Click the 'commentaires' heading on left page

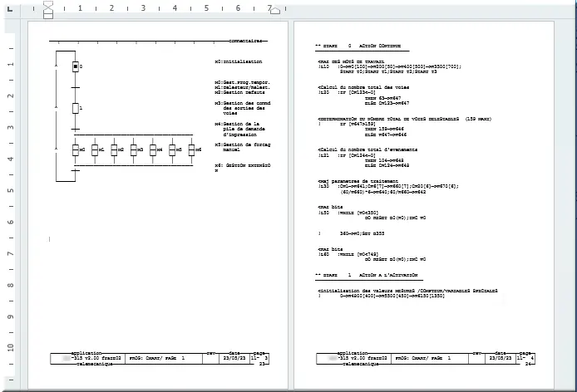click(x=245, y=41)
